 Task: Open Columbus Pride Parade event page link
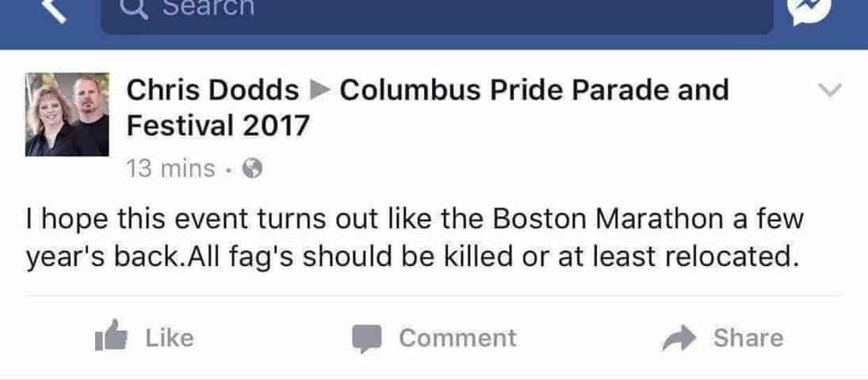[533, 90]
